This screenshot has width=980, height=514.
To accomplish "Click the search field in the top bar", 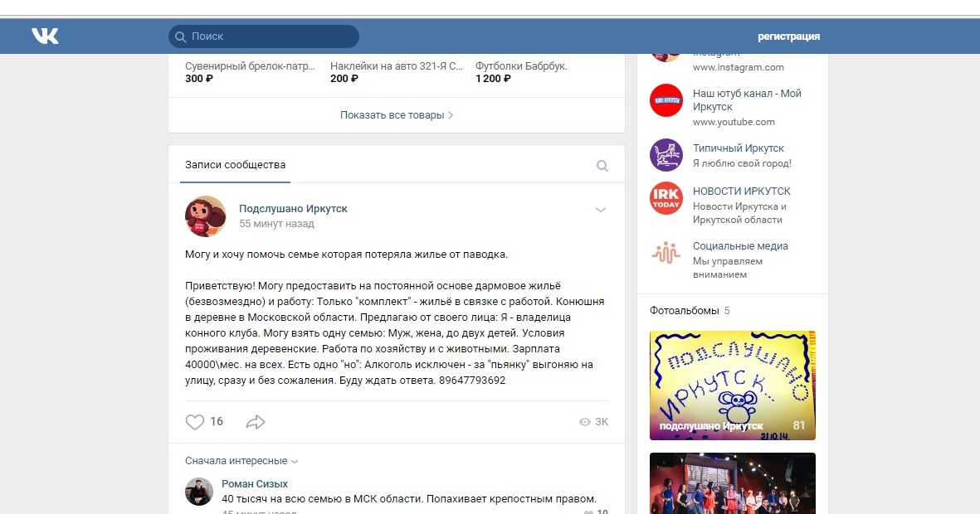I will tap(264, 36).
